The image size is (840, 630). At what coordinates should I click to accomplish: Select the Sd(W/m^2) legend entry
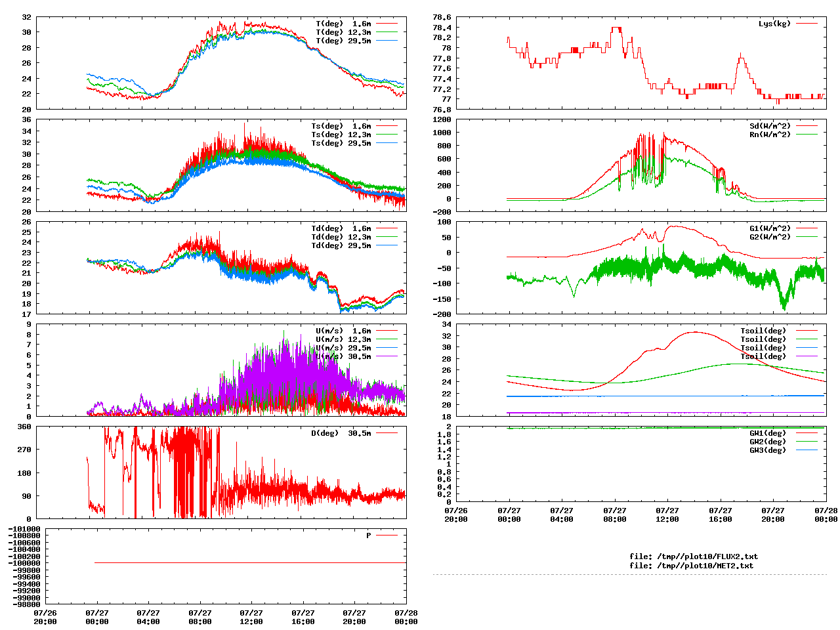click(770, 126)
